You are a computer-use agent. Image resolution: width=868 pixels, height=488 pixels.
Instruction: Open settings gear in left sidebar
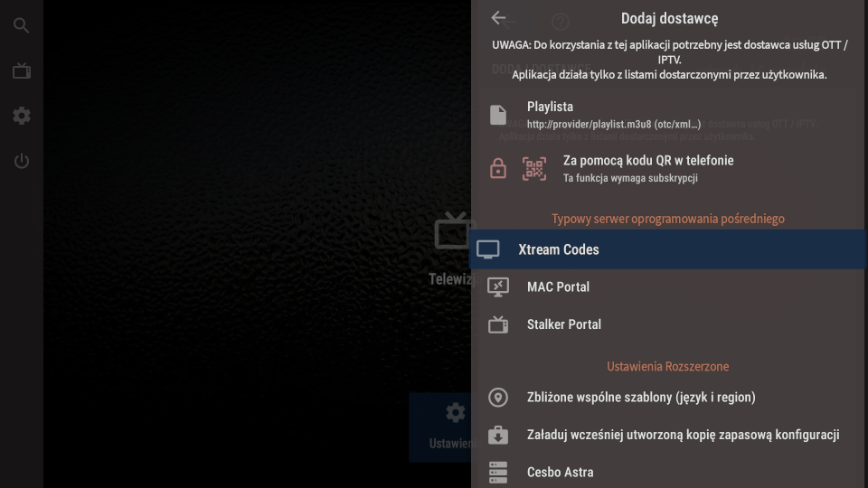tap(22, 116)
